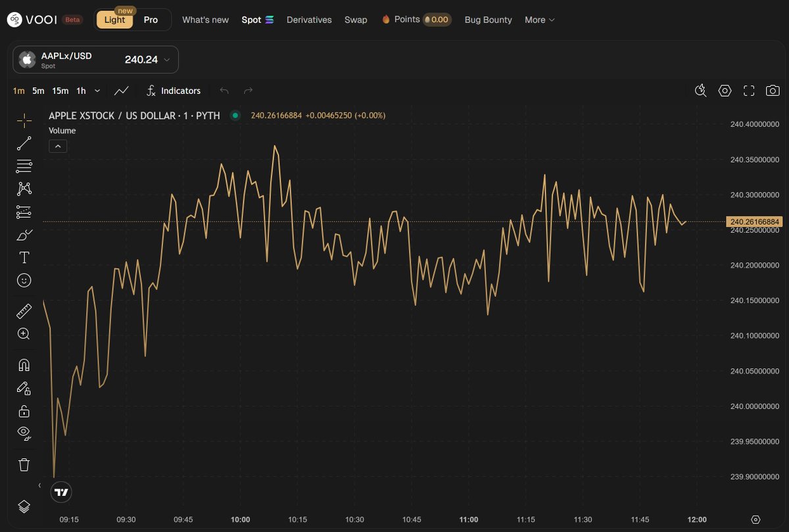Image resolution: width=789 pixels, height=532 pixels.
Task: Click the current price label 240.26166884
Action: (x=754, y=222)
